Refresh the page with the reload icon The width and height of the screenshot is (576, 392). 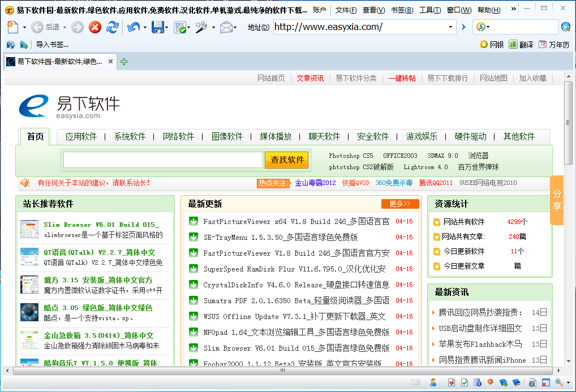pos(113,27)
